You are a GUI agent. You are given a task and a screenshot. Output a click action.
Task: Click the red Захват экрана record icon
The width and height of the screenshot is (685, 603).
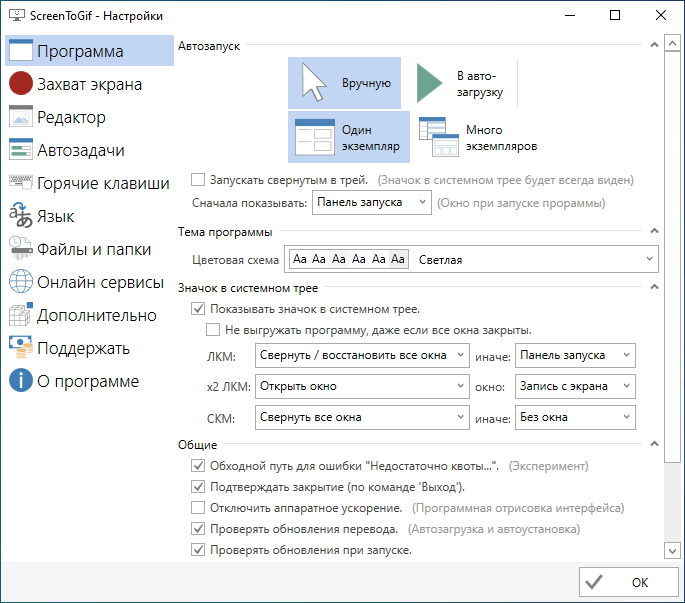point(21,84)
